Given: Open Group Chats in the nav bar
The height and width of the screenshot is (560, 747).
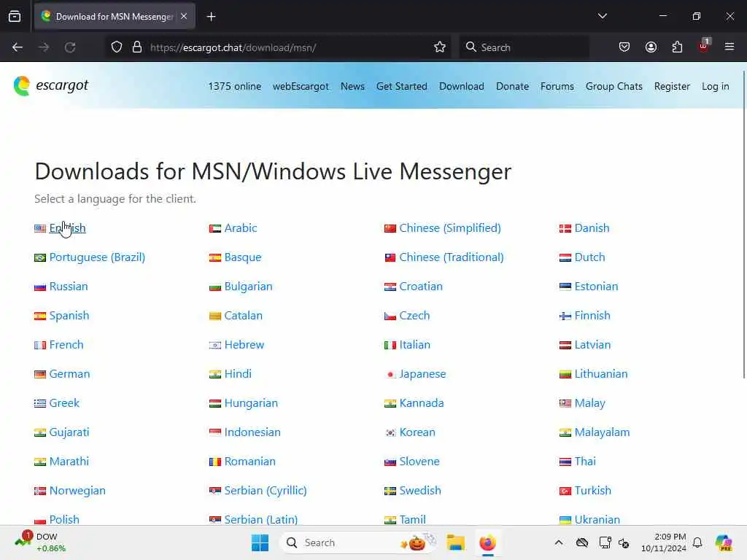Looking at the screenshot, I should tap(614, 86).
